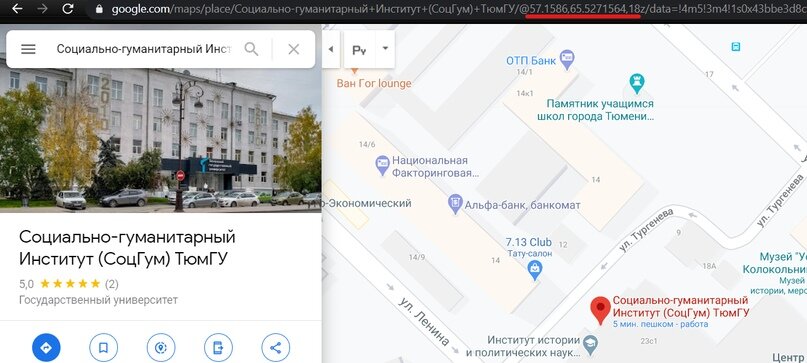Click the 'Центр' map label
Viewport: 807px width, 363px height.
coord(788,357)
